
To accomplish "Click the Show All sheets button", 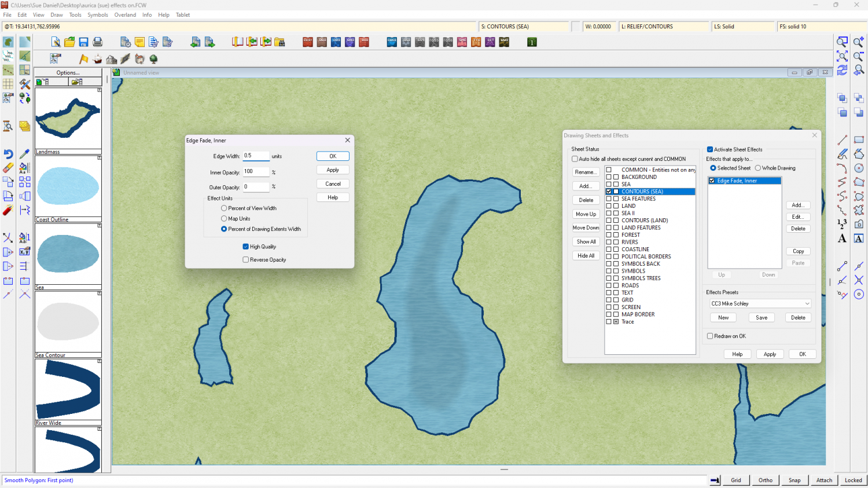I will point(586,242).
